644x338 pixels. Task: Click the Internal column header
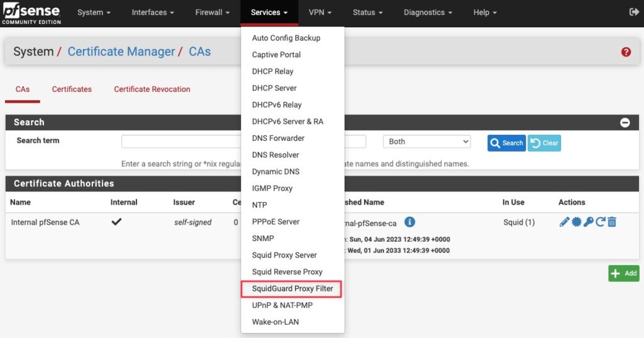point(124,202)
